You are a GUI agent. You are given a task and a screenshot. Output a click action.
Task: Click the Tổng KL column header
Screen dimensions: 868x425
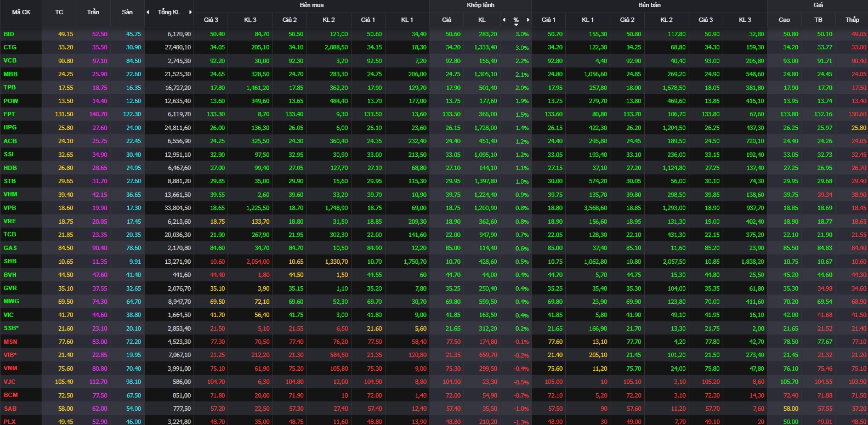[x=169, y=12]
